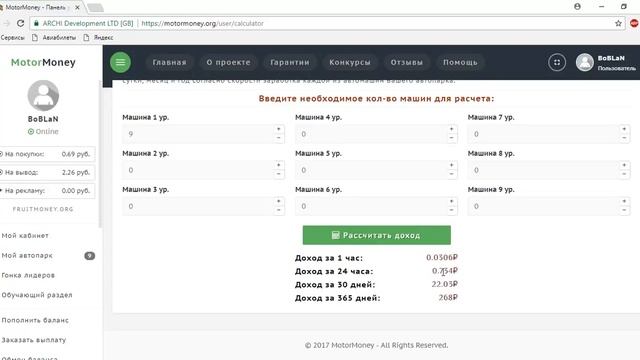Bookmark the page with star icon
This screenshot has height=360, width=640.
(x=618, y=24)
